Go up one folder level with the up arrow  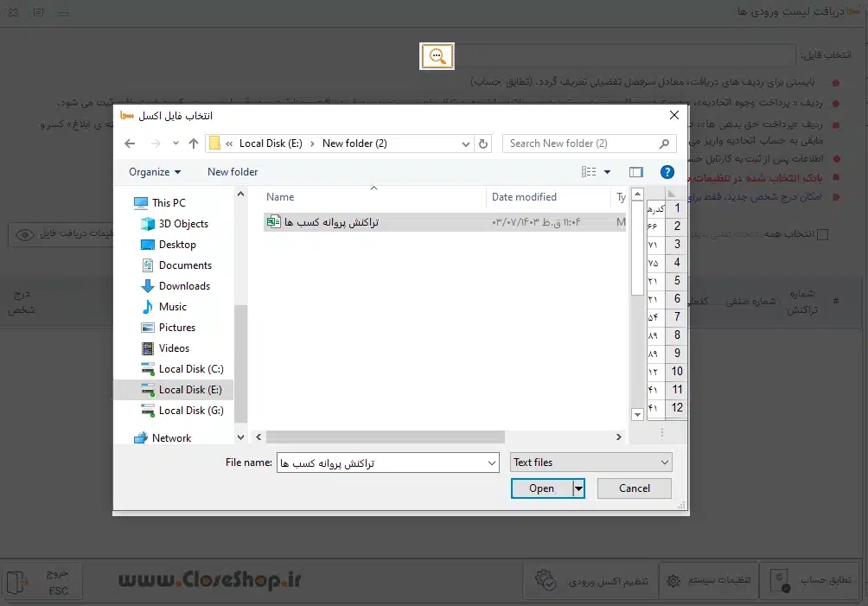coord(193,144)
